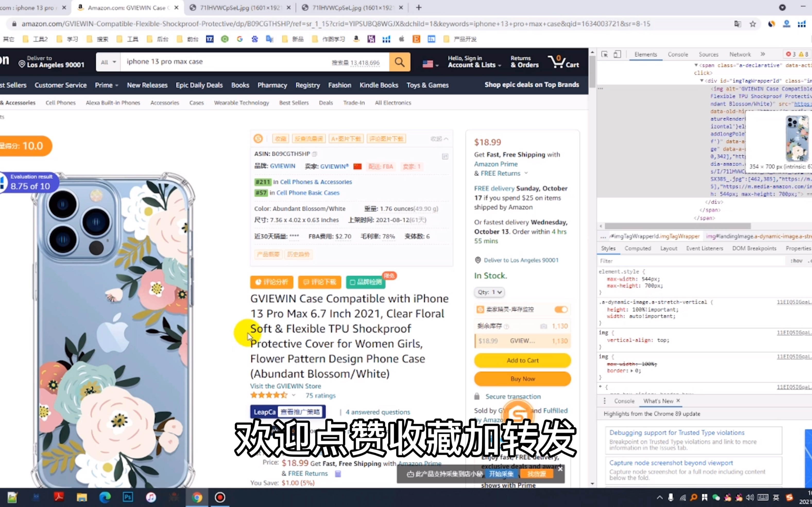Click the Cell Phone Basic Cases rank link
Screen dimensions: 812x507
(308, 193)
